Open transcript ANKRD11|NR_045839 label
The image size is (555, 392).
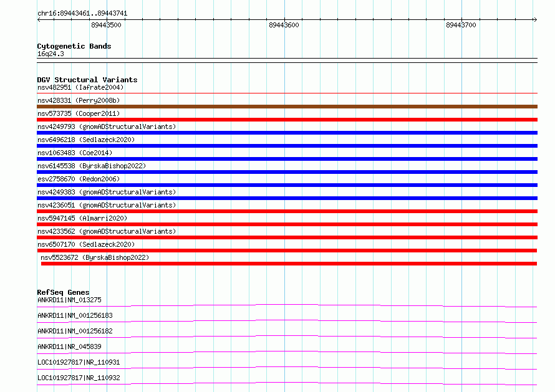point(69,347)
